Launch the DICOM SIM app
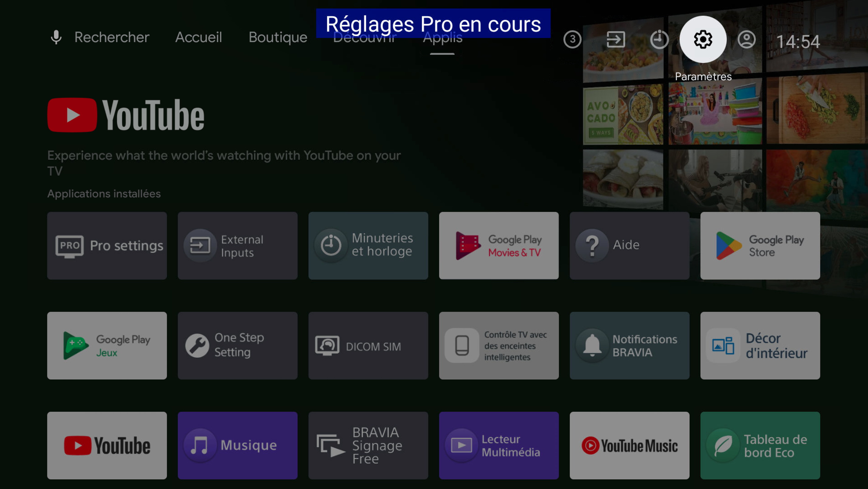 [368, 345]
